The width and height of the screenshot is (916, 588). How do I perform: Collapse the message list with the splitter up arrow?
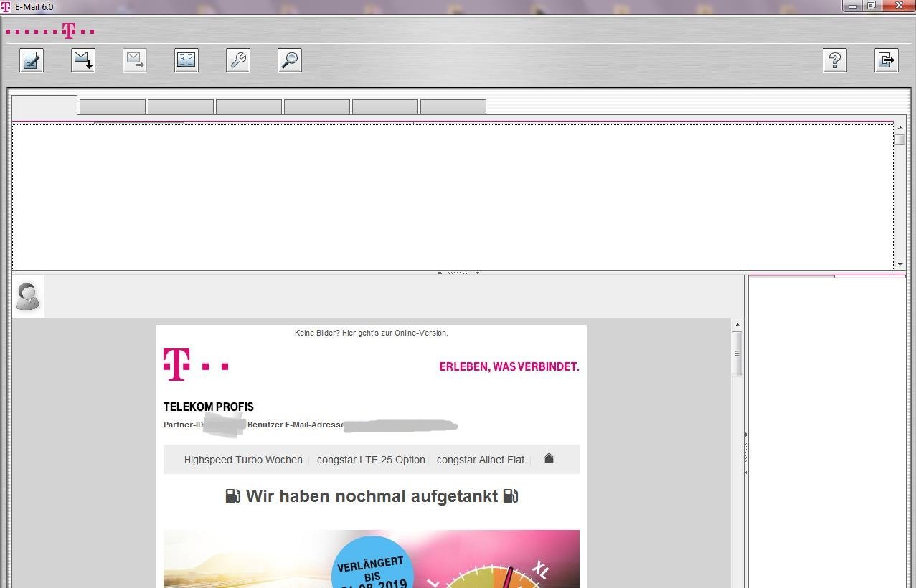point(440,272)
